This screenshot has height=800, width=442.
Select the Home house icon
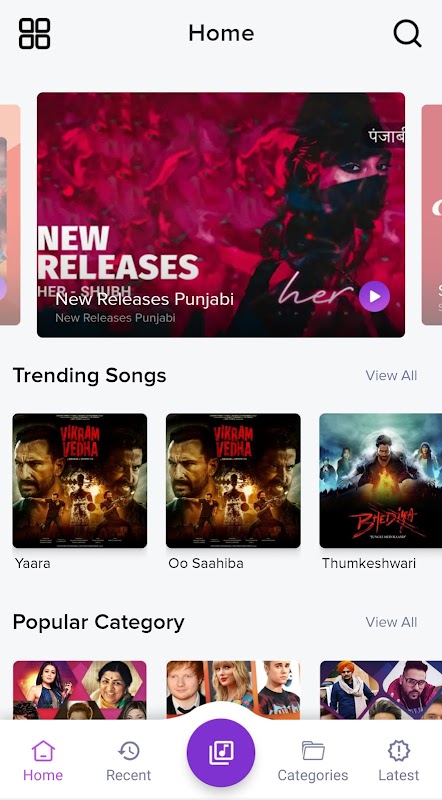[43, 751]
